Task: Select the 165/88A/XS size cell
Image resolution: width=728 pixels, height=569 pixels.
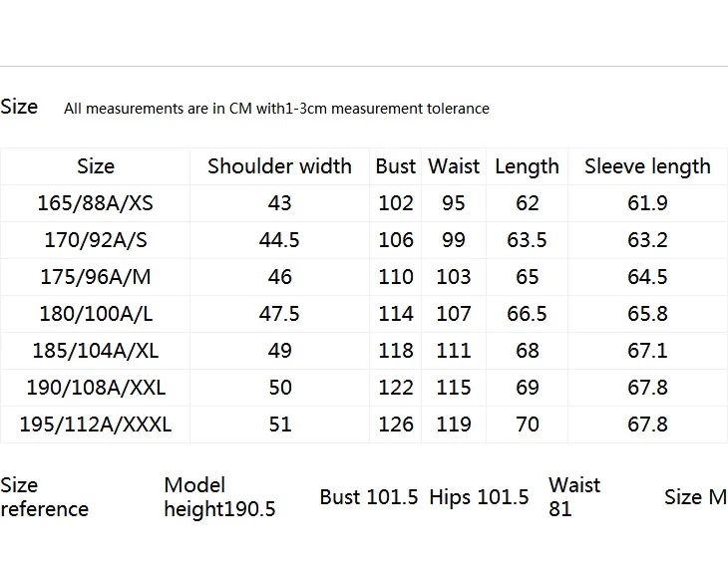Action: tap(95, 203)
